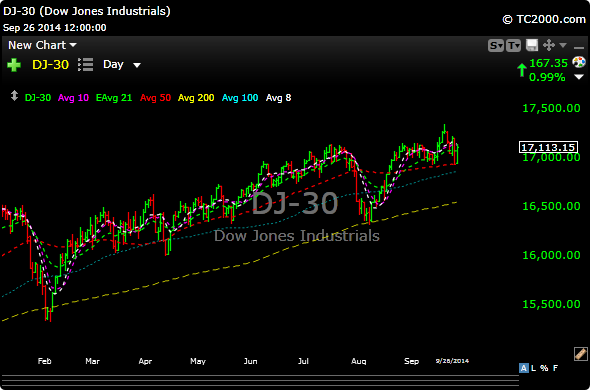The height and width of the screenshot is (390, 590).
Task: Click the 17,113.15 current price box
Action: tap(549, 147)
